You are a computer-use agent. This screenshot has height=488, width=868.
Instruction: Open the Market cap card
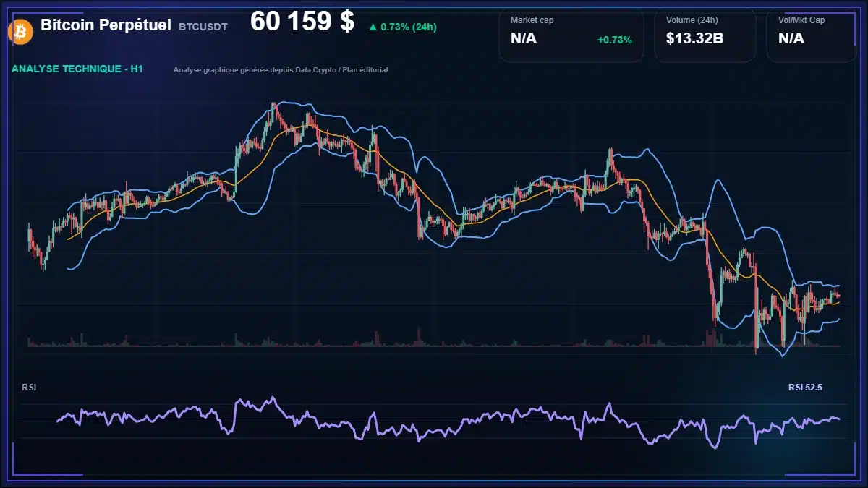coord(571,35)
